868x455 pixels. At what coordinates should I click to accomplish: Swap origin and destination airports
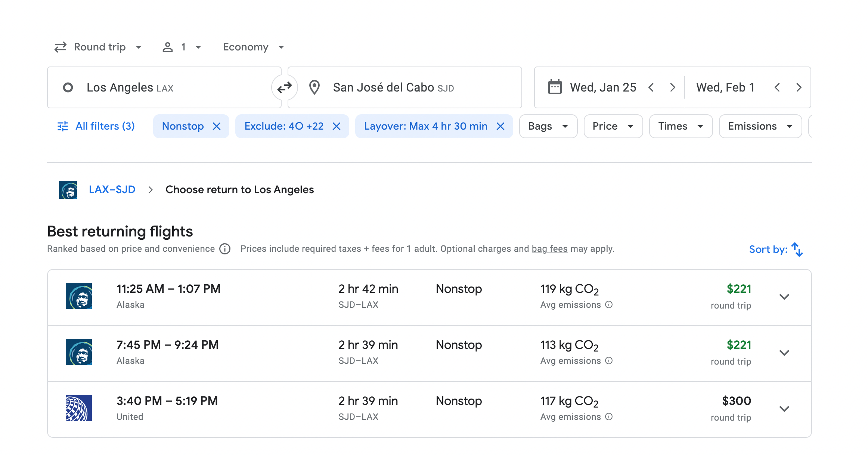click(x=285, y=87)
